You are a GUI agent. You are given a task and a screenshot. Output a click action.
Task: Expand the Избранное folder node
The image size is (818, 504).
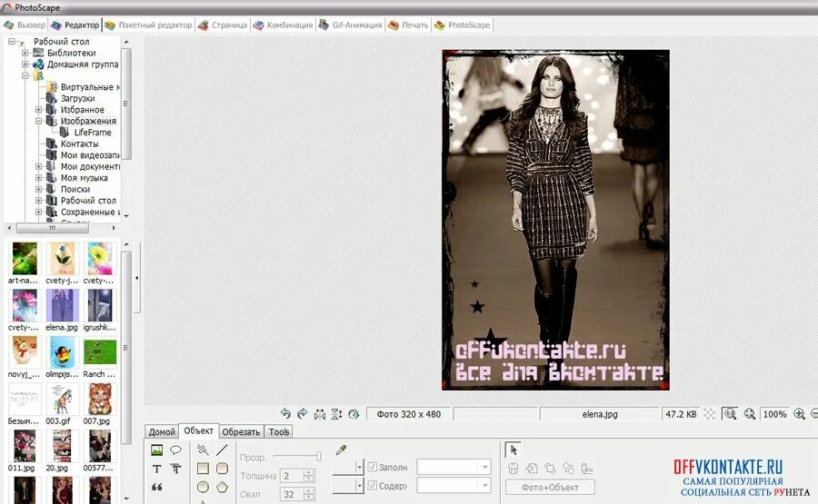coord(38,110)
